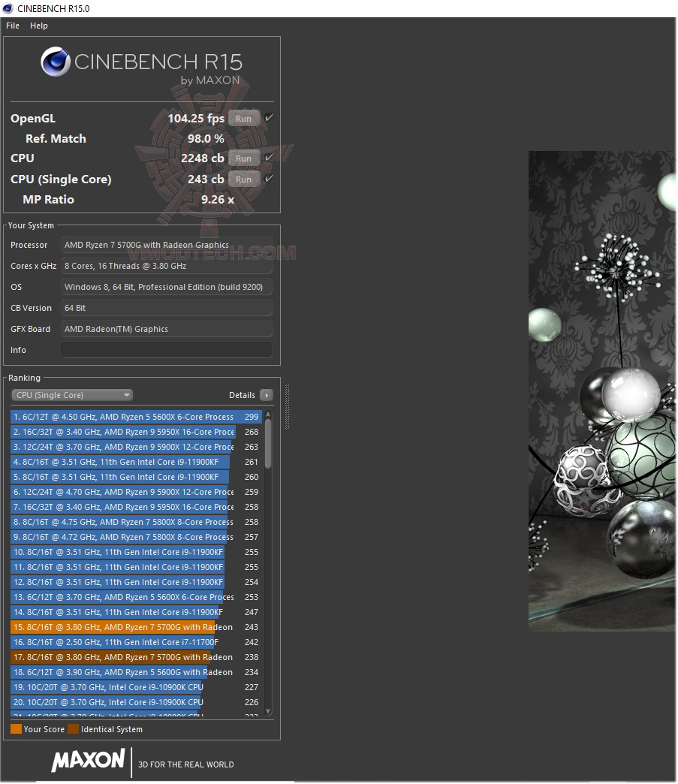678x784 pixels.
Task: Click the panel splitter grip handle
Action: (x=287, y=406)
